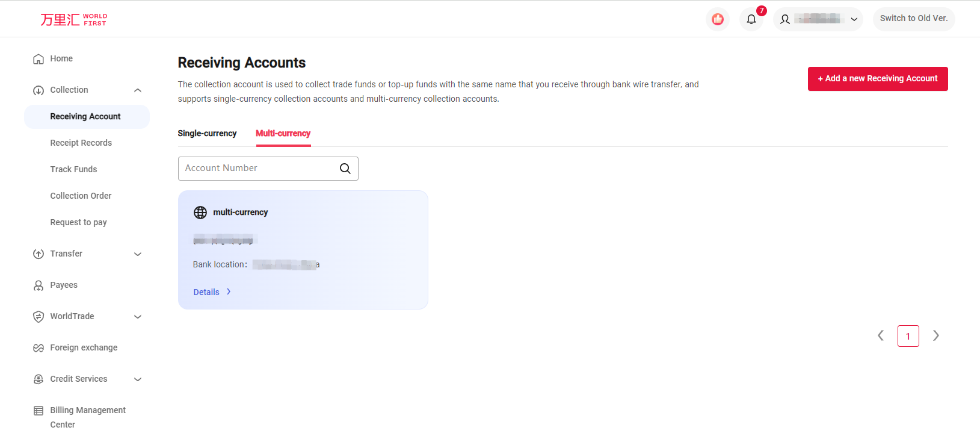Open the notifications bell
980x442 pixels.
point(751,19)
